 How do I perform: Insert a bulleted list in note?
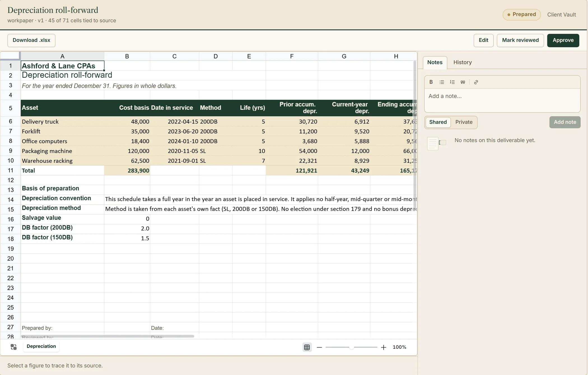click(x=442, y=82)
